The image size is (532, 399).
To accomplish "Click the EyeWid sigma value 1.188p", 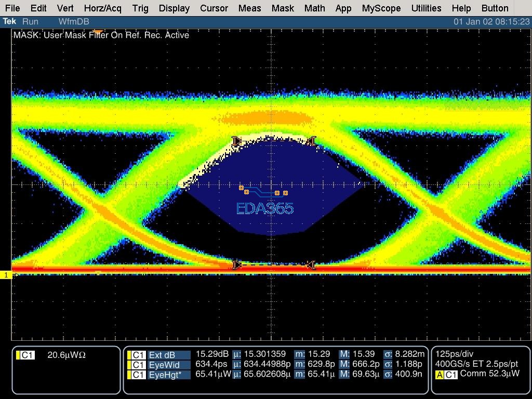I will (x=409, y=364).
